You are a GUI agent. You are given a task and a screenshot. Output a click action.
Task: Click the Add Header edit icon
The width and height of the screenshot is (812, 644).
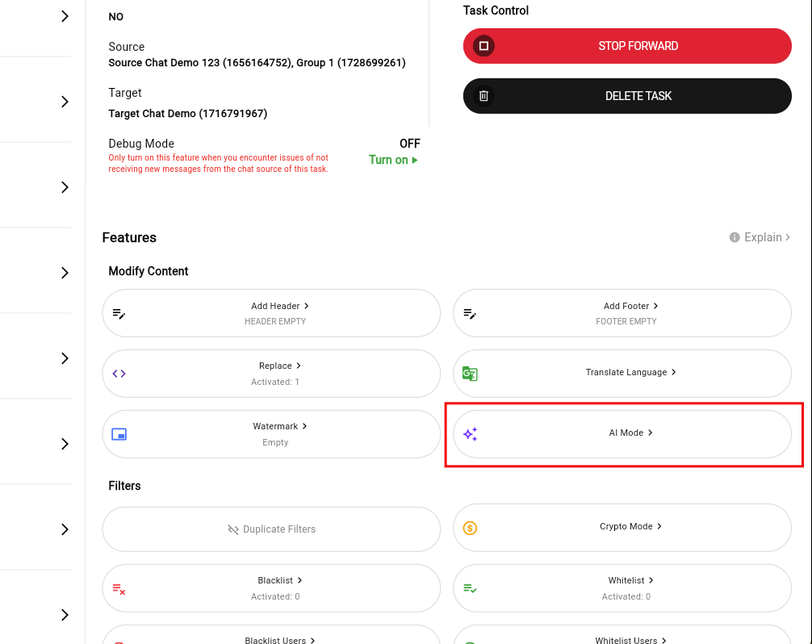pyautogui.click(x=119, y=313)
